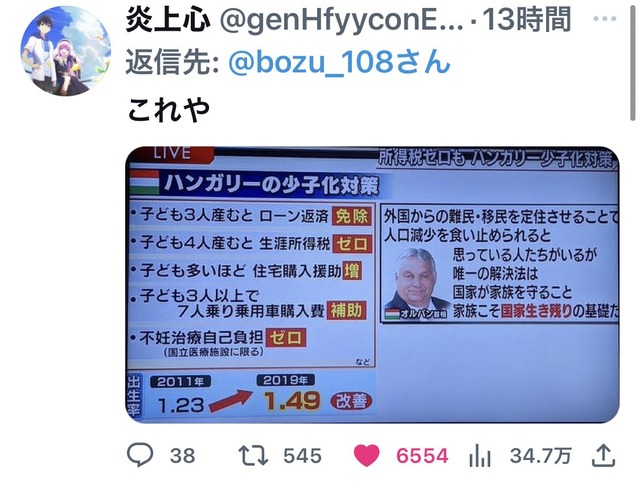Click the 38 replies count
The width and height of the screenshot is (640, 489).
(x=182, y=456)
